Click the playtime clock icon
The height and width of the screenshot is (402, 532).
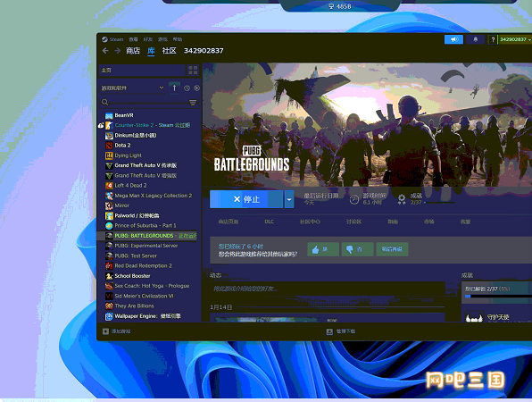pyautogui.click(x=353, y=199)
